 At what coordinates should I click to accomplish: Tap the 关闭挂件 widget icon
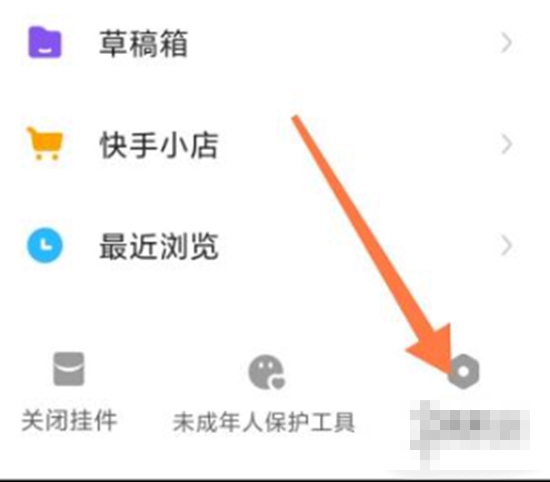[69, 369]
